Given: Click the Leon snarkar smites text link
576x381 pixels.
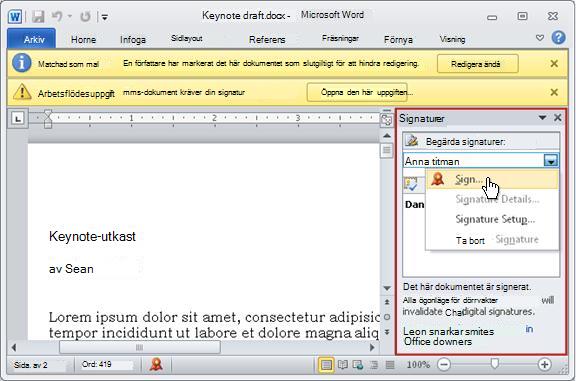Looking at the screenshot, I should 449,332.
